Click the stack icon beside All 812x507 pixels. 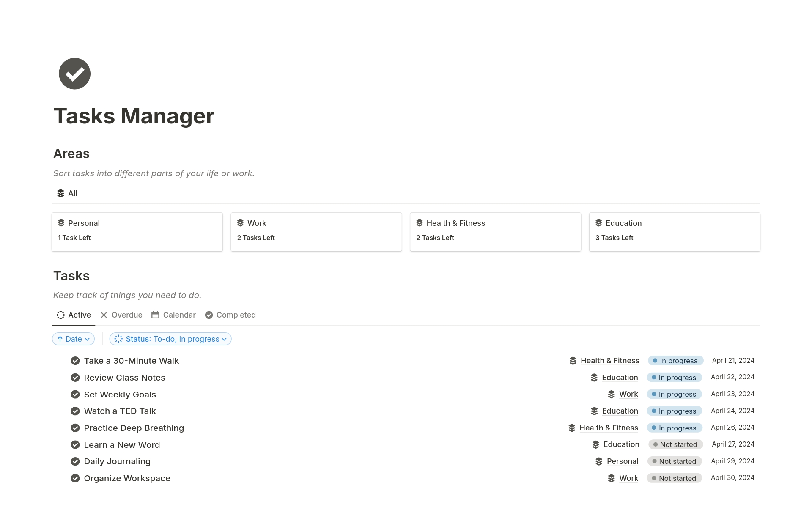click(60, 193)
